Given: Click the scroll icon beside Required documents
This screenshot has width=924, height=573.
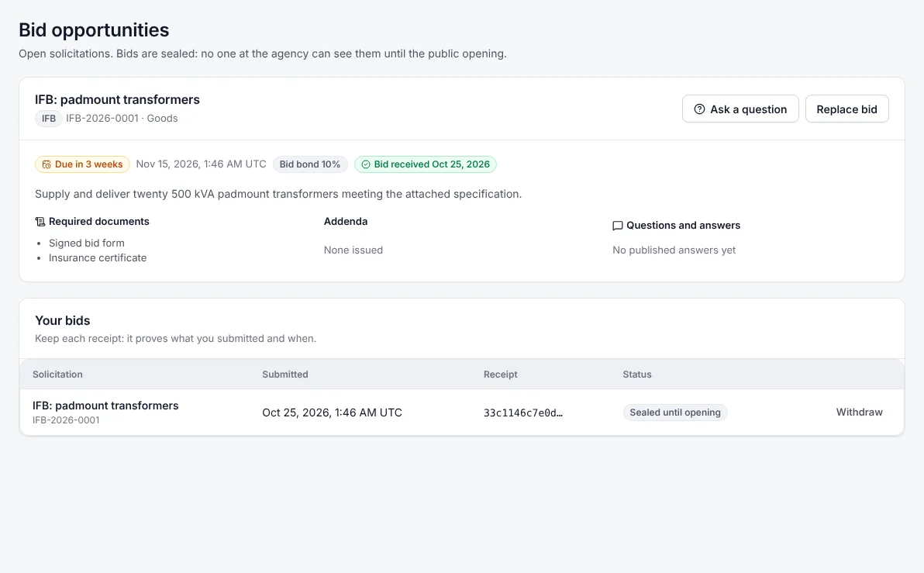Looking at the screenshot, I should coord(40,222).
